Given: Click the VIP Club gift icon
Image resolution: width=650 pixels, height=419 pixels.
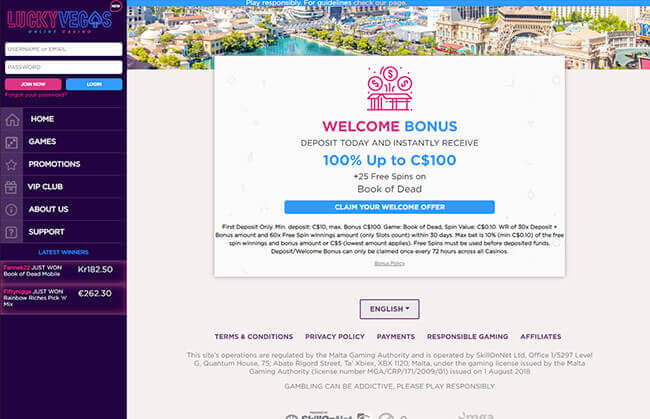Looking at the screenshot, I should (11, 187).
